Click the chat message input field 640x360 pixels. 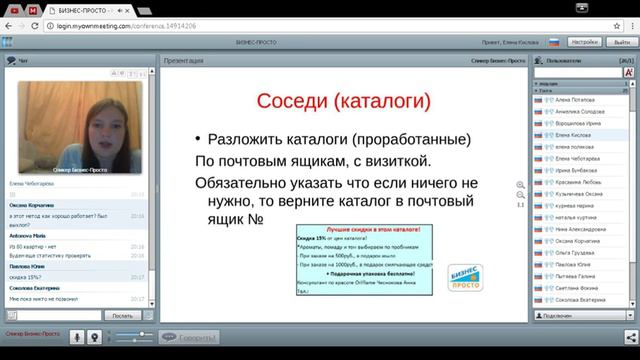pyautogui.click(x=59, y=316)
